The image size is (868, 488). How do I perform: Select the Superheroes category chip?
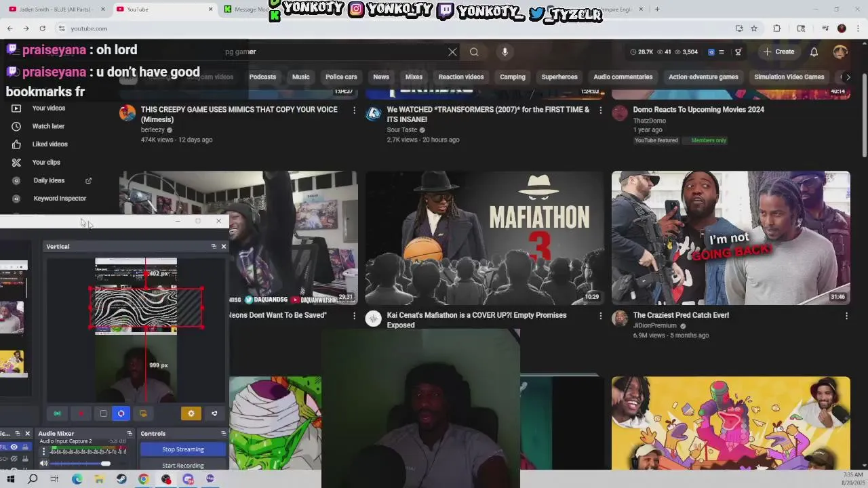click(559, 77)
